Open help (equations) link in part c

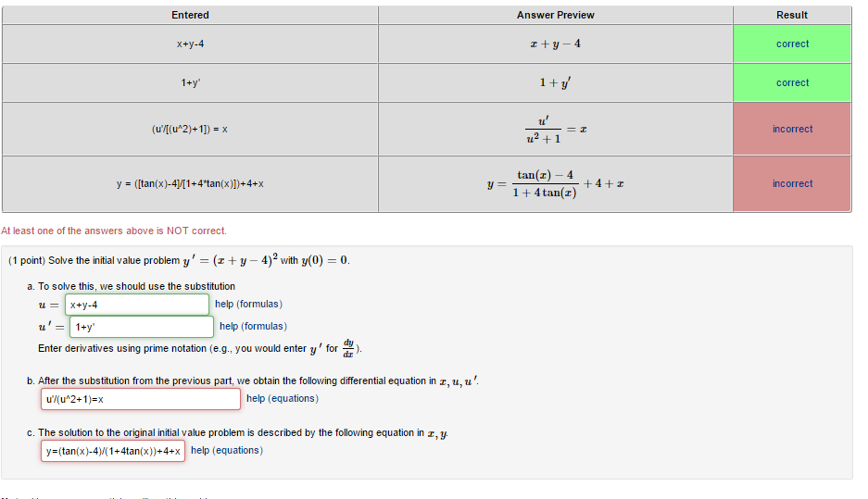[227, 450]
